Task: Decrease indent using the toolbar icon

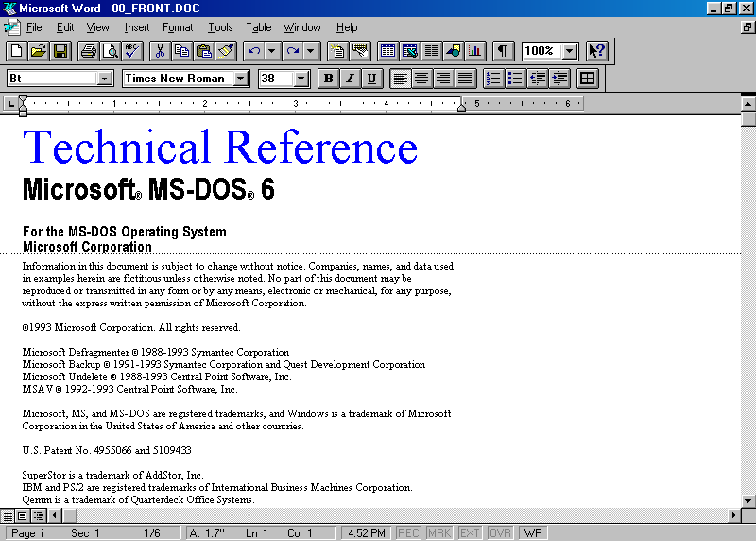Action: pos(537,79)
